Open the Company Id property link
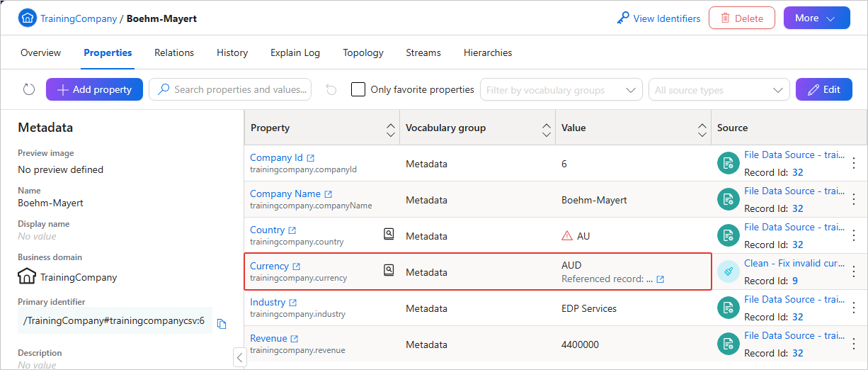 (x=276, y=157)
